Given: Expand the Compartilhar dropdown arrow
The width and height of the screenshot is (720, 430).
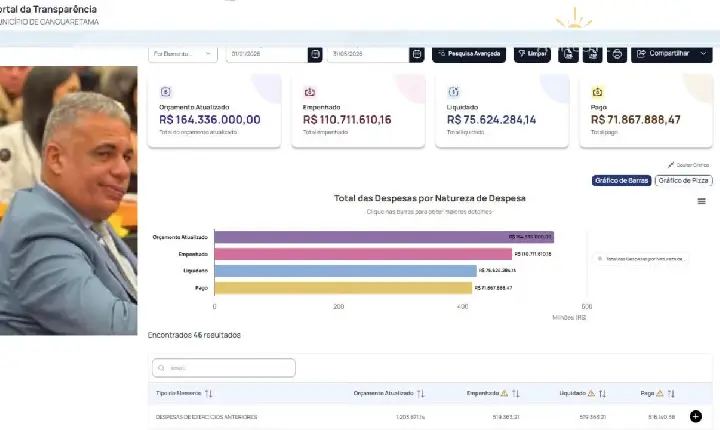Looking at the screenshot, I should [x=703, y=54].
